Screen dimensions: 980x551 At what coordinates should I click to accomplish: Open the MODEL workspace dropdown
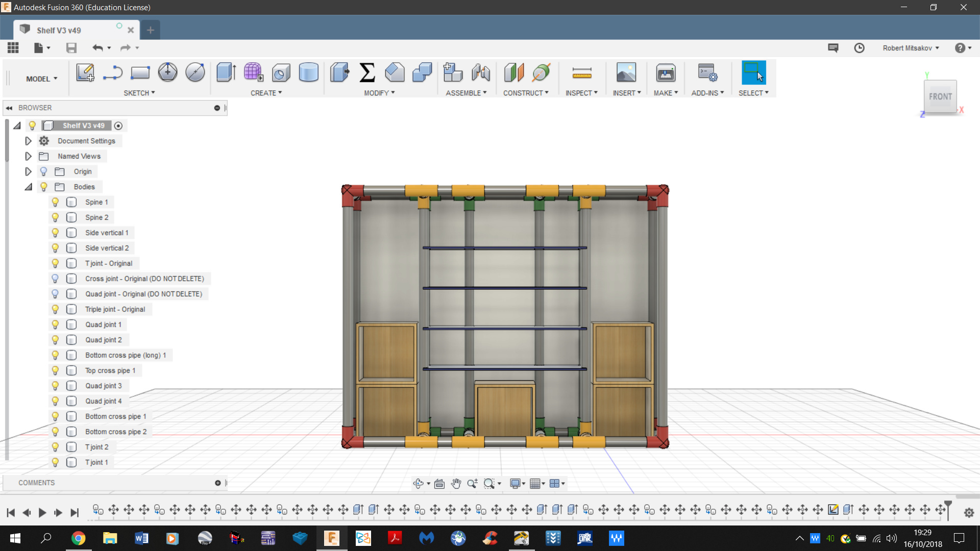(41, 79)
